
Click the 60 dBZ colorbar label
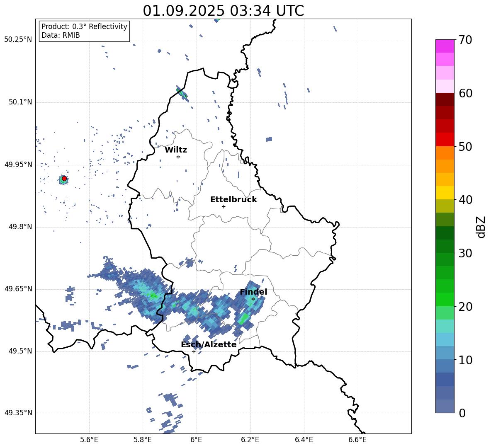[x=465, y=93]
